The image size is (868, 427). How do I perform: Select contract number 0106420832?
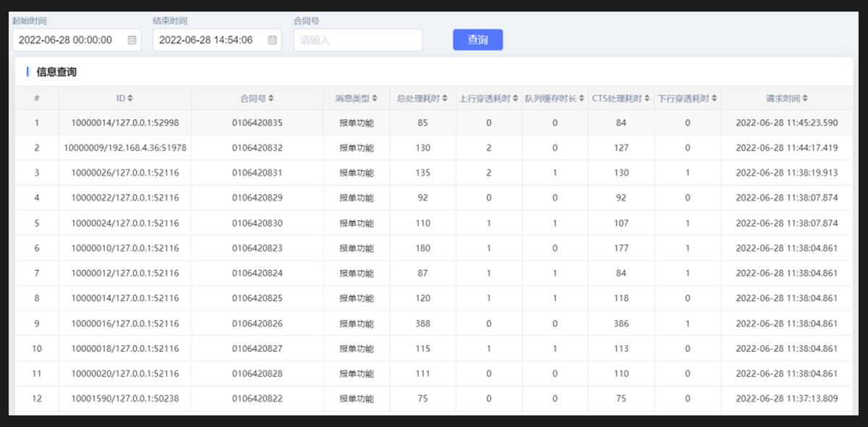[258, 148]
